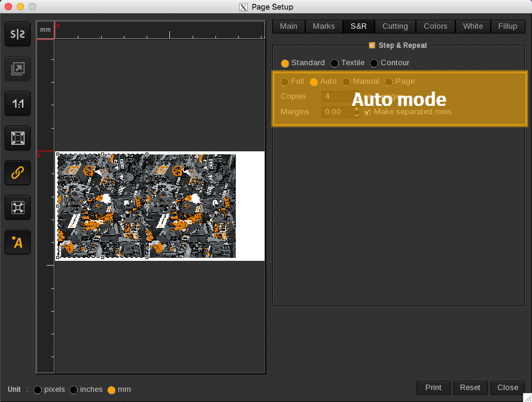Toggle the orange chain link icon
This screenshot has width=532, height=402.
coord(17,173)
